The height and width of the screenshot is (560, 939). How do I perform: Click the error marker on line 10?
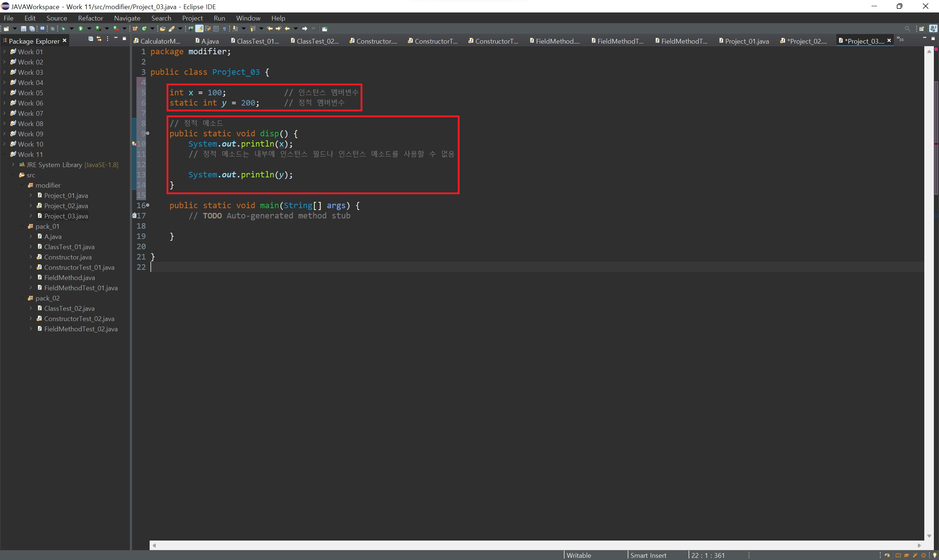coord(134,144)
